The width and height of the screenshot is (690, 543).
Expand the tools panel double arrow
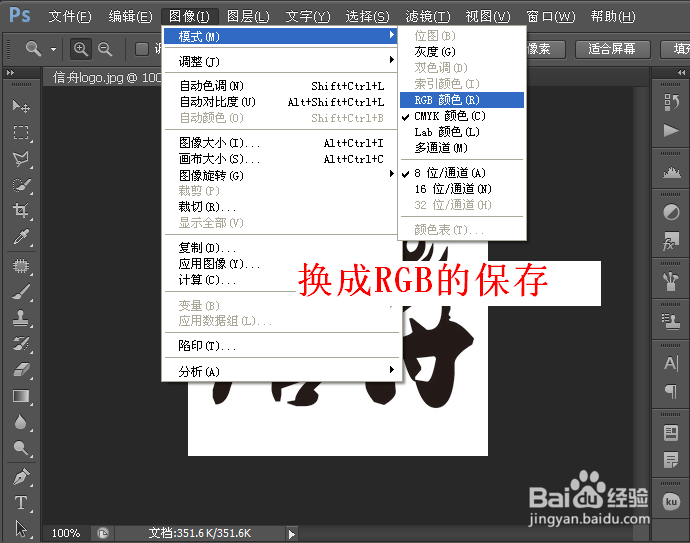pos(11,73)
